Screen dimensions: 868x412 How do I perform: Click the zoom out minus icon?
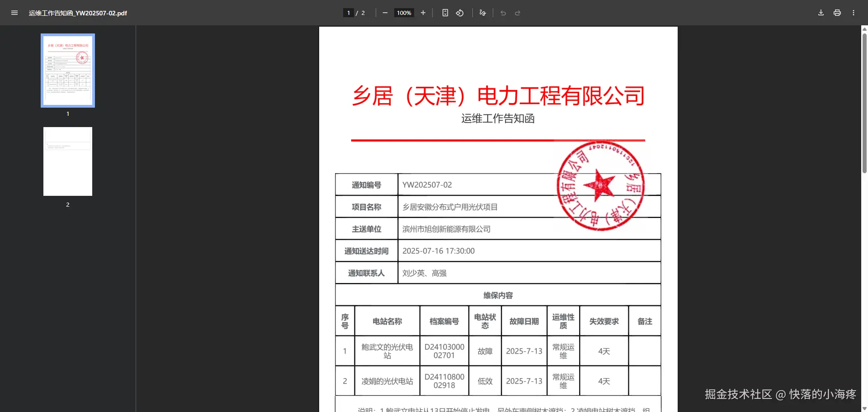[x=385, y=13]
